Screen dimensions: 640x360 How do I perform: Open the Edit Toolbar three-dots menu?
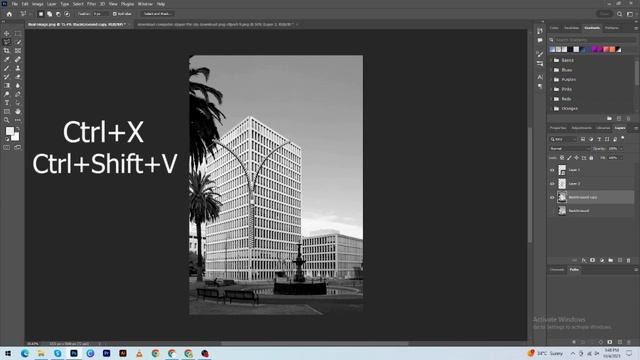tap(18, 120)
